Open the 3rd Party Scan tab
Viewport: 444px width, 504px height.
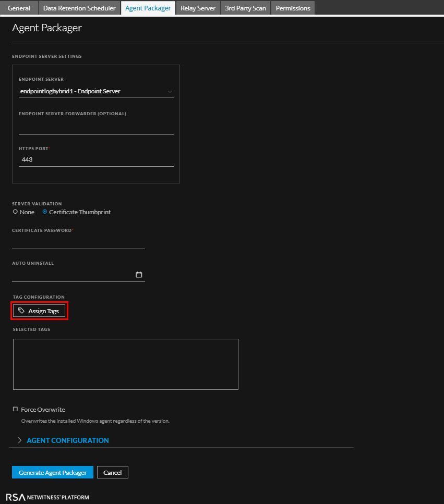pos(246,8)
